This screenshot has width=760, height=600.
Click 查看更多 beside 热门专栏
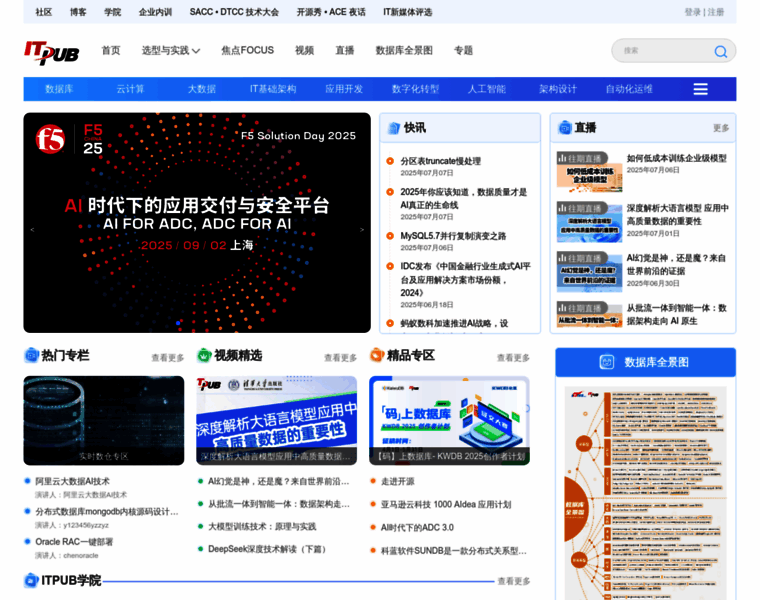(168, 358)
